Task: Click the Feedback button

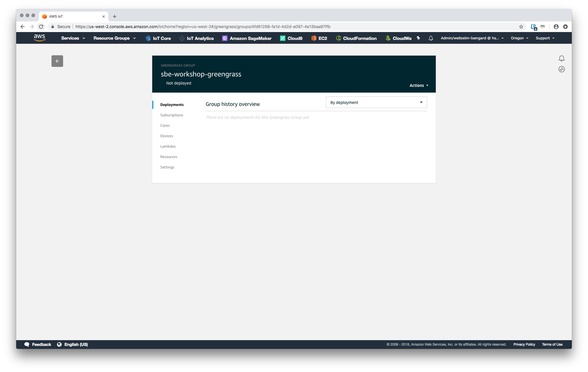Action: pos(38,344)
